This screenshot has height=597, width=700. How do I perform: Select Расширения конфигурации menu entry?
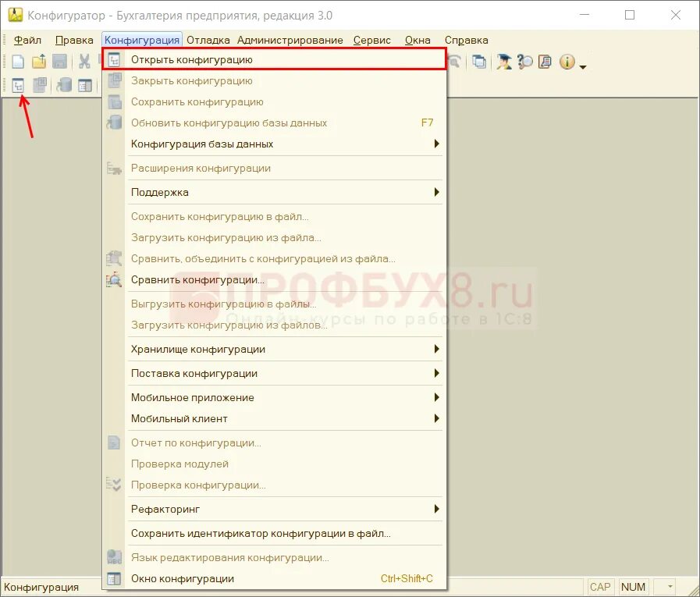point(274,169)
